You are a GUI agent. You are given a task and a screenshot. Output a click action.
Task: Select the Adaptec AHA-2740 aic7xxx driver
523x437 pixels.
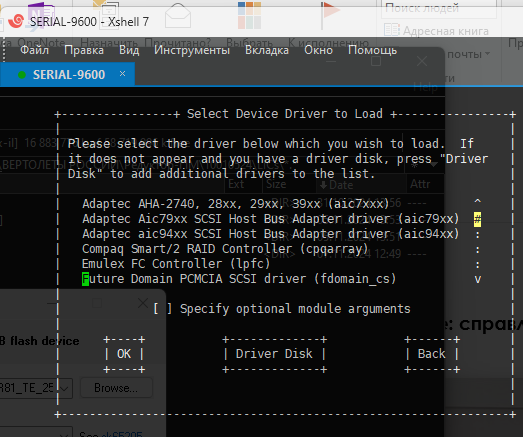pyautogui.click(x=236, y=203)
